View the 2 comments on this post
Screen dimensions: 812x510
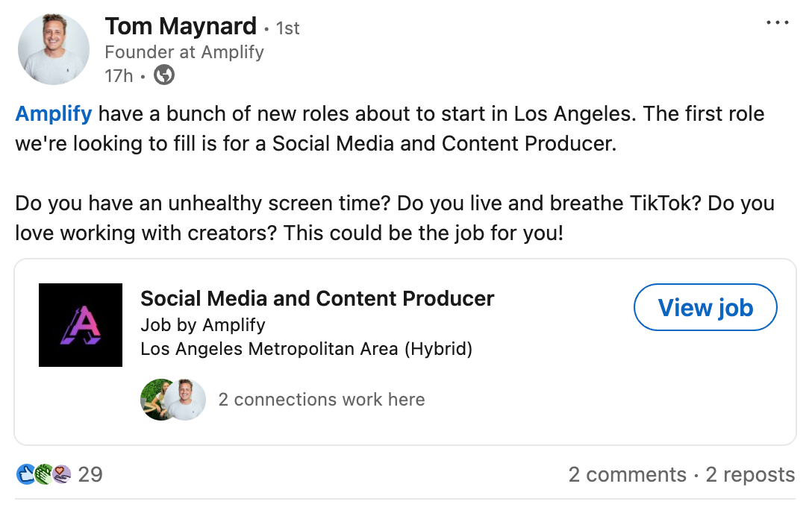(x=627, y=474)
